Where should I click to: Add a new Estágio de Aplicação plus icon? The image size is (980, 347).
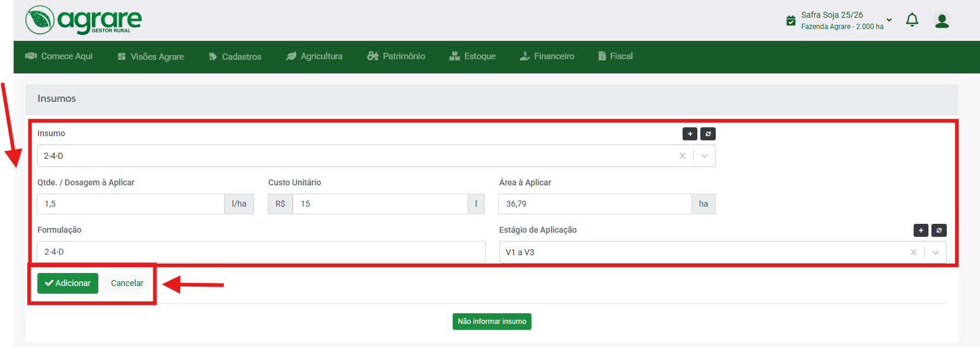pos(921,230)
